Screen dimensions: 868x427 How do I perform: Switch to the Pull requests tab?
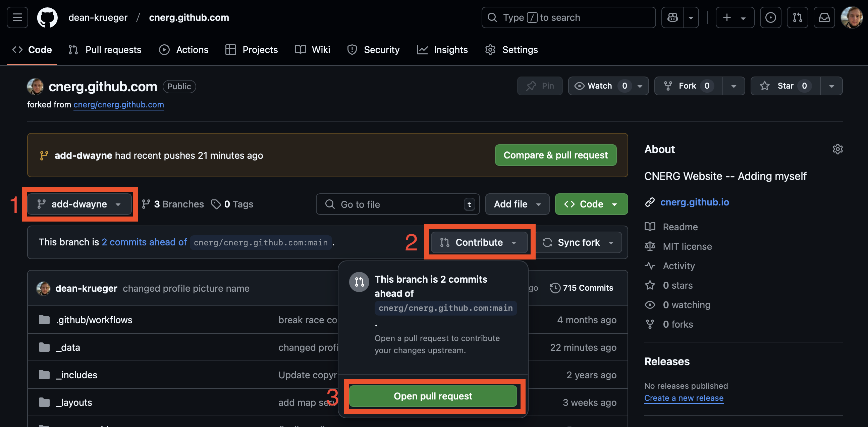coord(105,50)
